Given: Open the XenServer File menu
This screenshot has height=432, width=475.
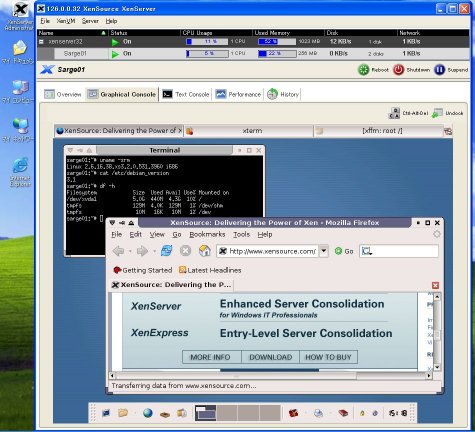Looking at the screenshot, I should click(45, 21).
